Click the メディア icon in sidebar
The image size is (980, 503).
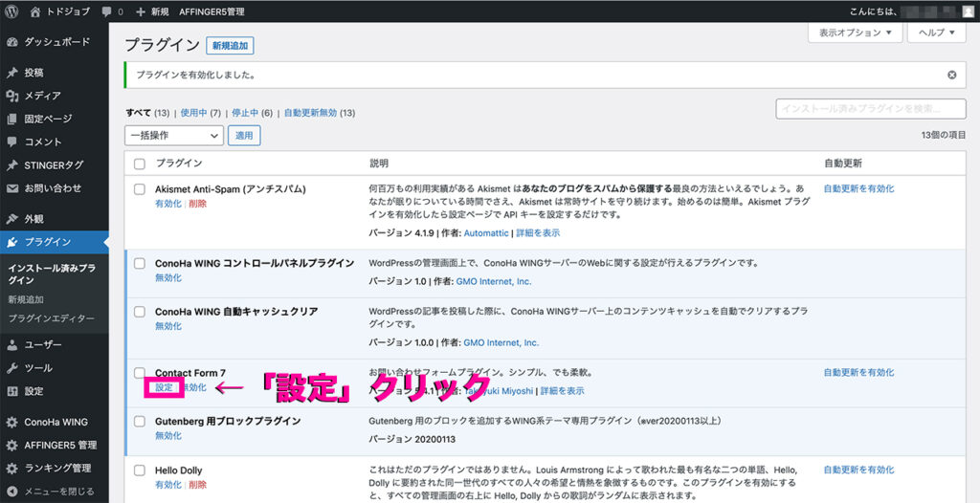click(11, 96)
